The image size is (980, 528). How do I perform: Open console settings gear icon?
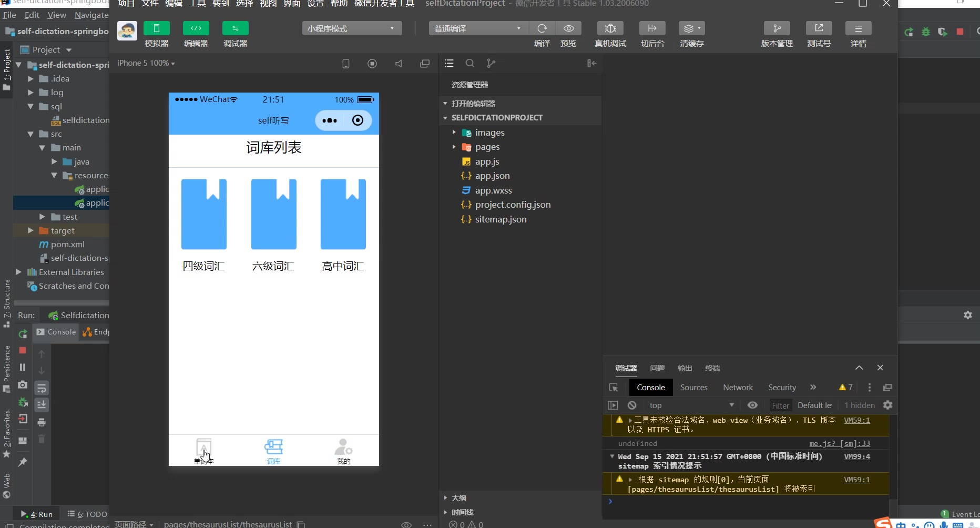pos(888,405)
